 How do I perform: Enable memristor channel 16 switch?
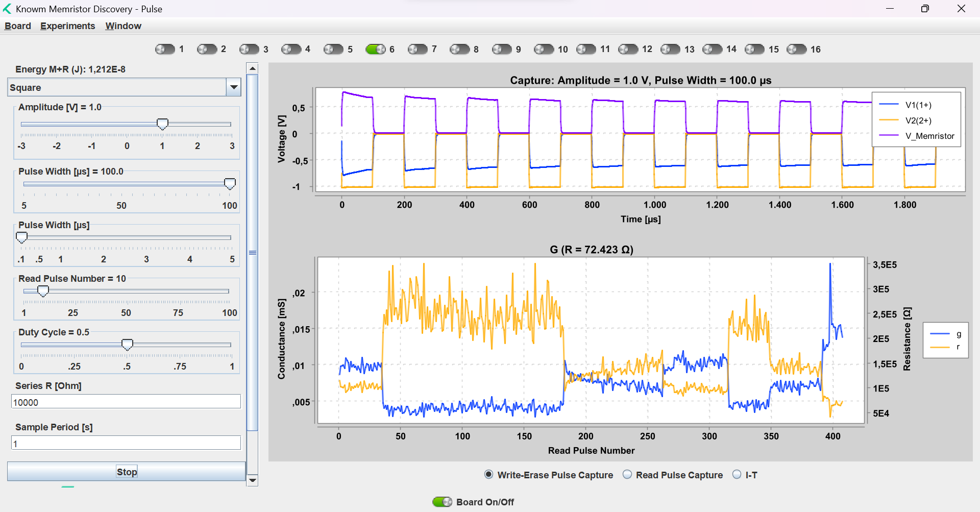pos(796,50)
